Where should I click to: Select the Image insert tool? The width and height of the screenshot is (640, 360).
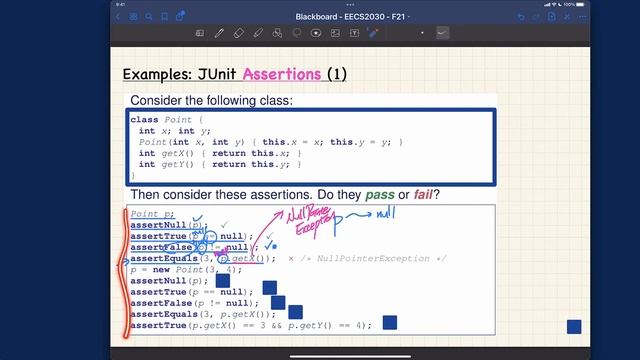coord(335,33)
